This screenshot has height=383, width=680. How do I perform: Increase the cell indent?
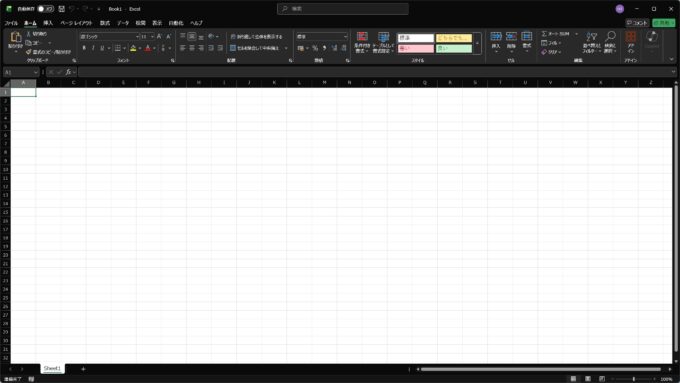point(220,48)
